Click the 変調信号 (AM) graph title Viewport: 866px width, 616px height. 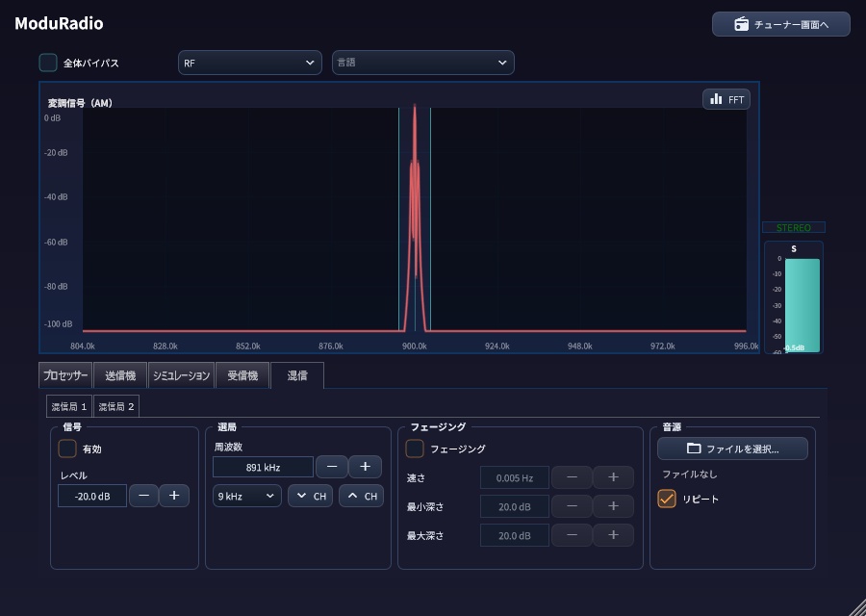click(80, 103)
